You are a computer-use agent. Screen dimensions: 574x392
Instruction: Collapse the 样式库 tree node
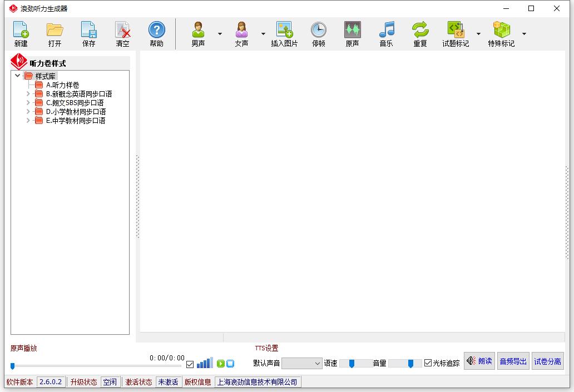point(17,76)
